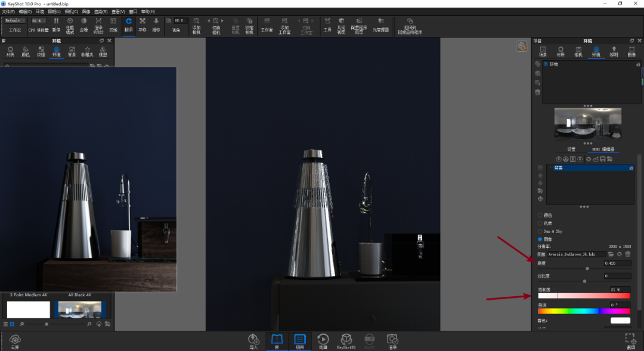Screen dimensions: 644x351
Task: Browse for HDRI image file folder icon
Action: [611, 254]
